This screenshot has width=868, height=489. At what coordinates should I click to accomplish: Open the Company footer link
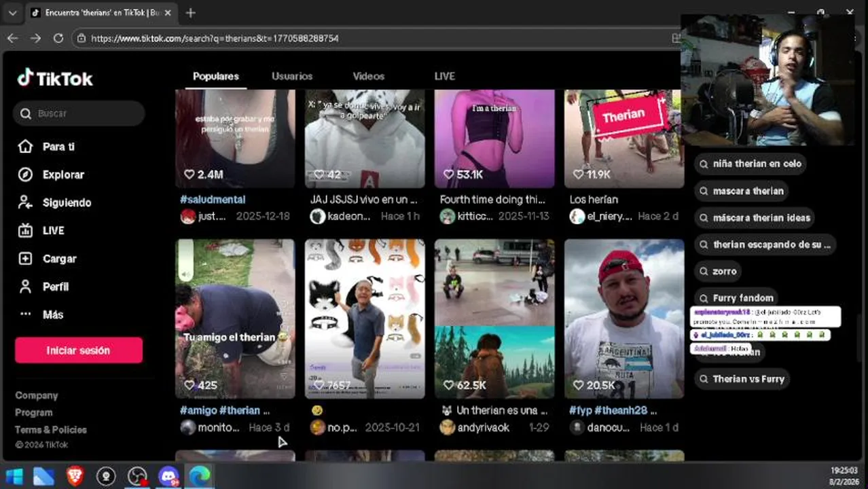(x=37, y=395)
